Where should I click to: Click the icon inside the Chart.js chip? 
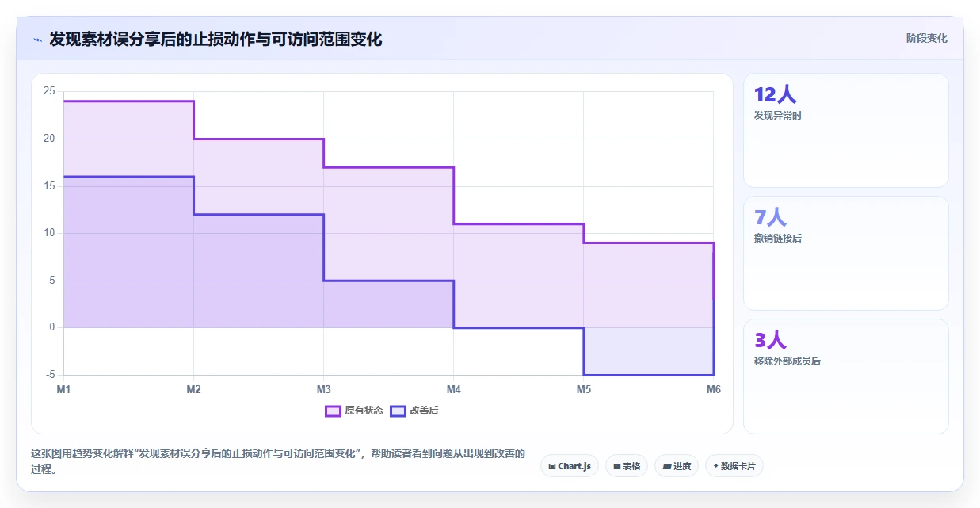click(x=552, y=467)
